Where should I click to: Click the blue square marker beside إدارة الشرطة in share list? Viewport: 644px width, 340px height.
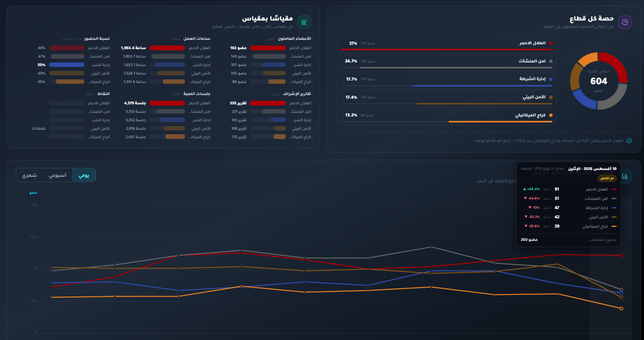pos(551,79)
